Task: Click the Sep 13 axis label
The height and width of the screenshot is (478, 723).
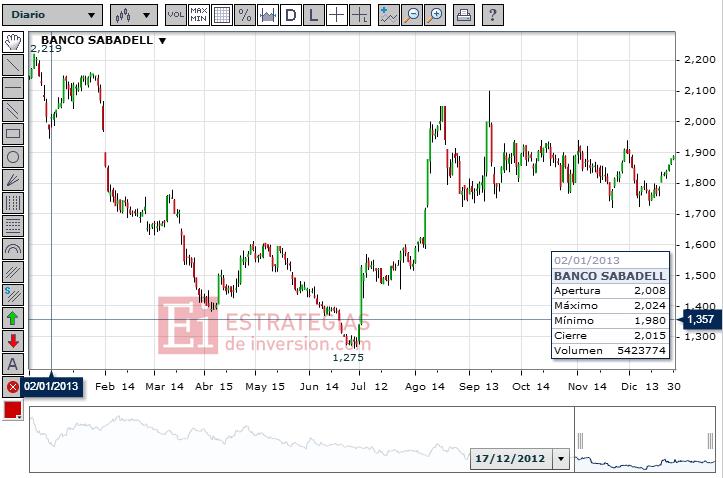Action: [479, 386]
